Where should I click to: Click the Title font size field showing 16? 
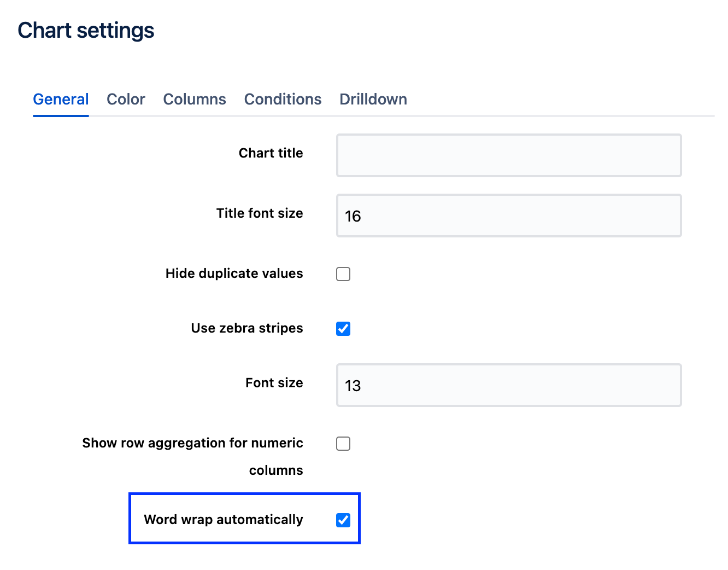click(x=508, y=216)
